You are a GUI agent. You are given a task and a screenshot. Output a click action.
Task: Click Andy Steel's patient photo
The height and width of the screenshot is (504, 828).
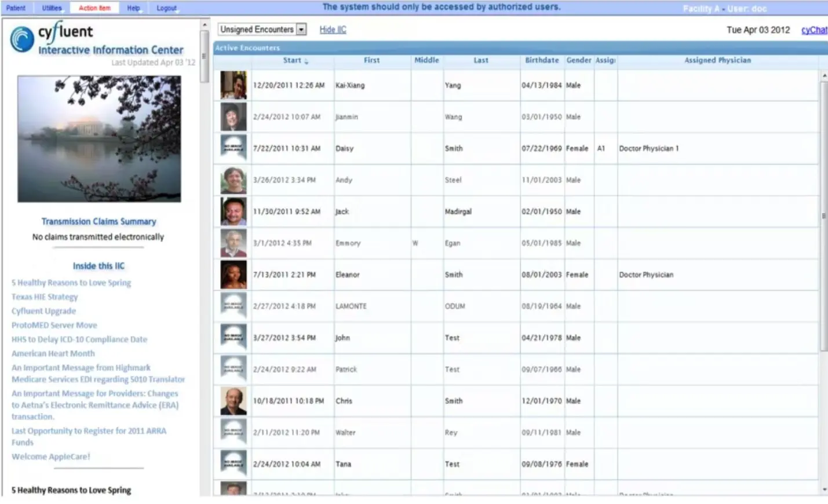pos(232,180)
